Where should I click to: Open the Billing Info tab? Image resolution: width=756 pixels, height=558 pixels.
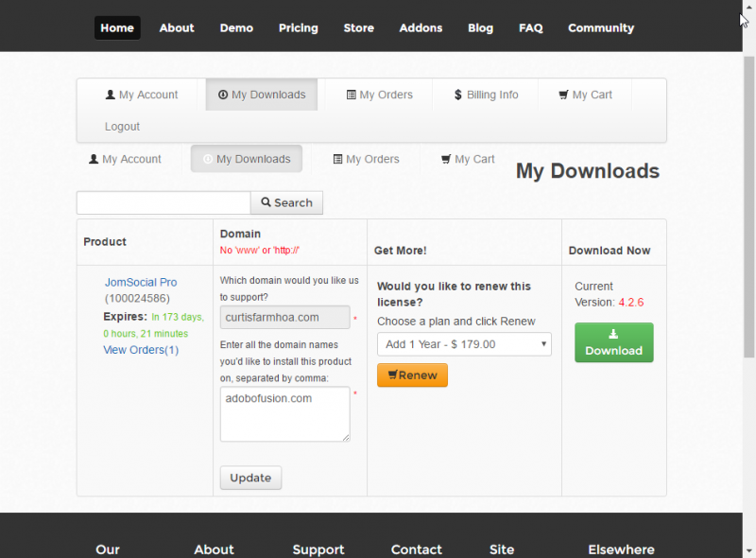pos(486,95)
